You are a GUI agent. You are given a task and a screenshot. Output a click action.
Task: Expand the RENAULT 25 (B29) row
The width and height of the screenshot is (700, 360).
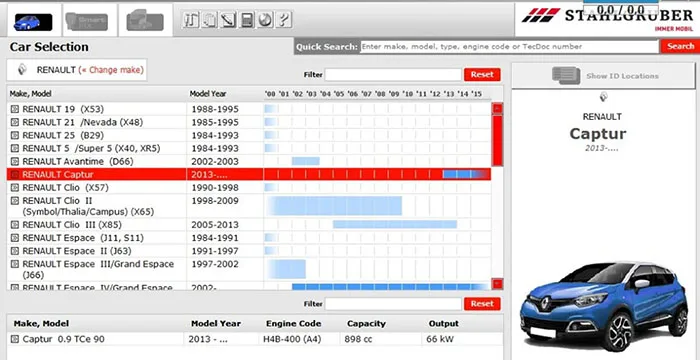15,135
